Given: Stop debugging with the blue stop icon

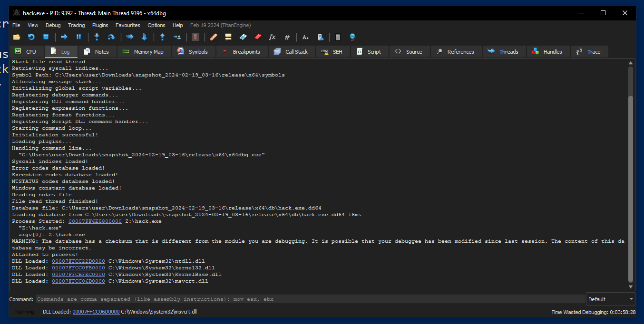Looking at the screenshot, I should click(46, 37).
